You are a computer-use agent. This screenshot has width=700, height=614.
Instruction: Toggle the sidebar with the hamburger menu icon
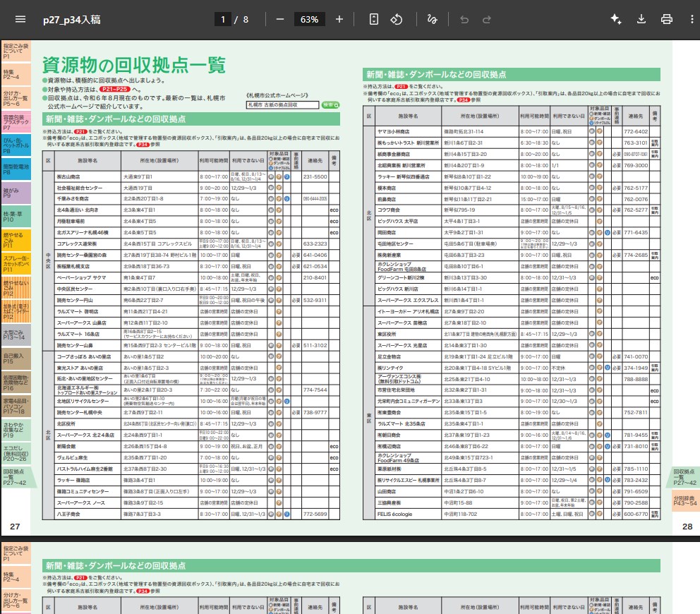tap(20, 19)
